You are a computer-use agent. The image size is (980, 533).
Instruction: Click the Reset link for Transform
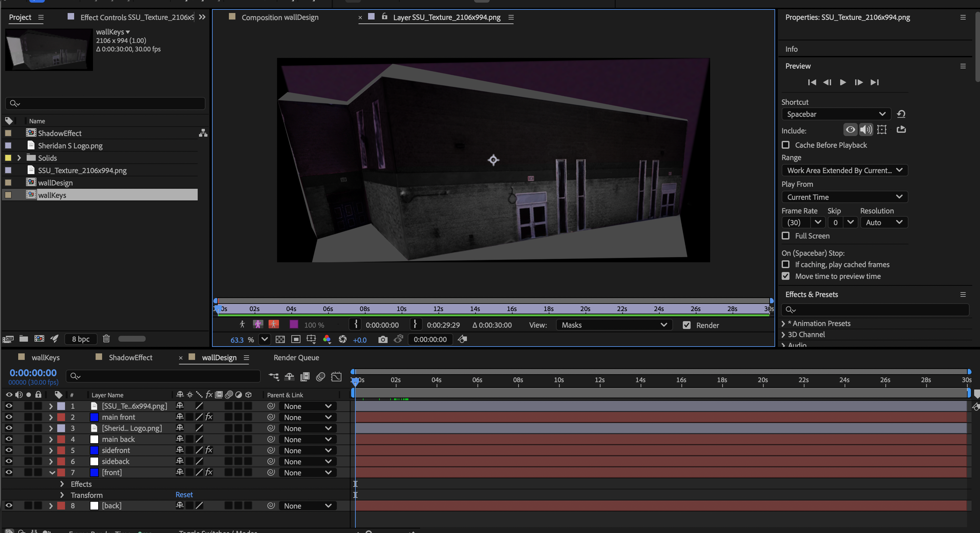click(x=184, y=495)
